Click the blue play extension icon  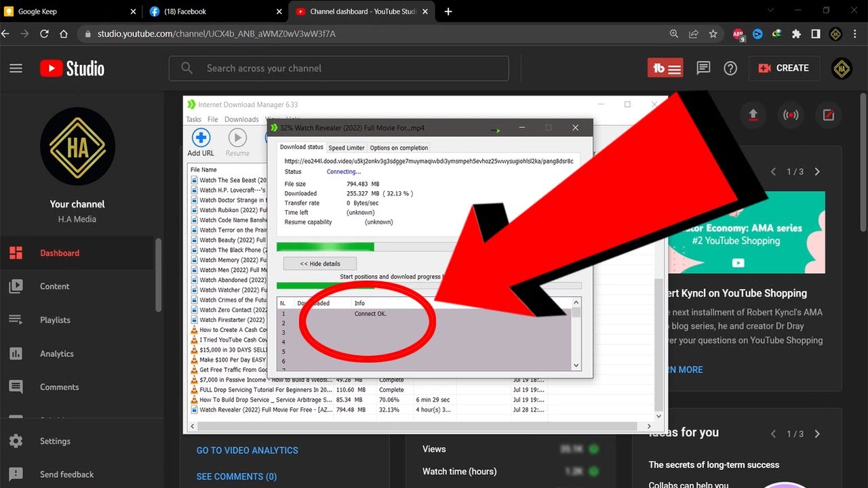coord(758,34)
